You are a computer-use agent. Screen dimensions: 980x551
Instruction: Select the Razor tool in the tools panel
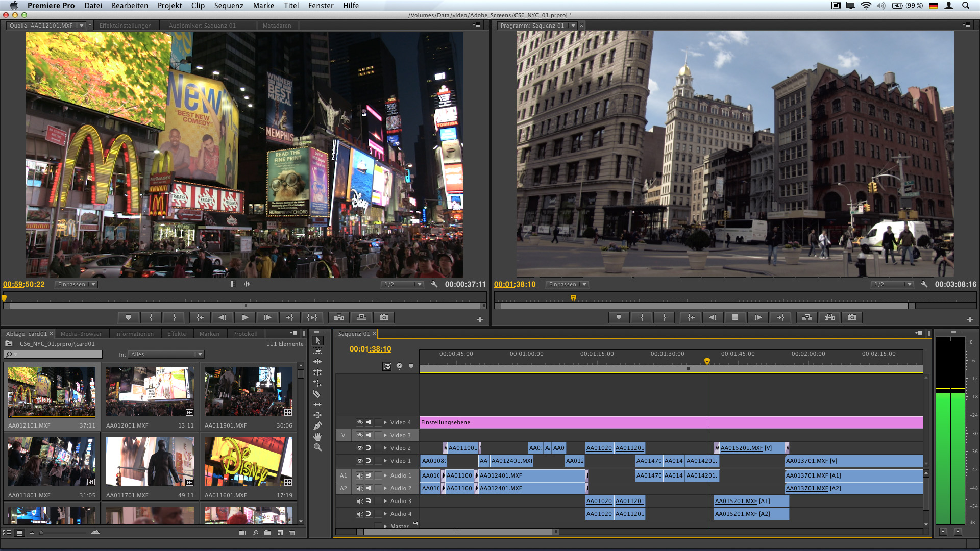(317, 394)
